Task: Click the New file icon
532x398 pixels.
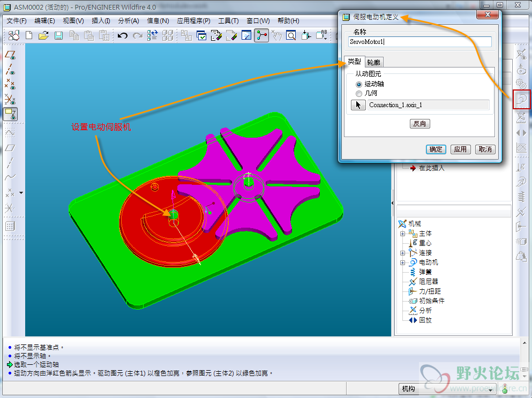Action: [x=29, y=36]
